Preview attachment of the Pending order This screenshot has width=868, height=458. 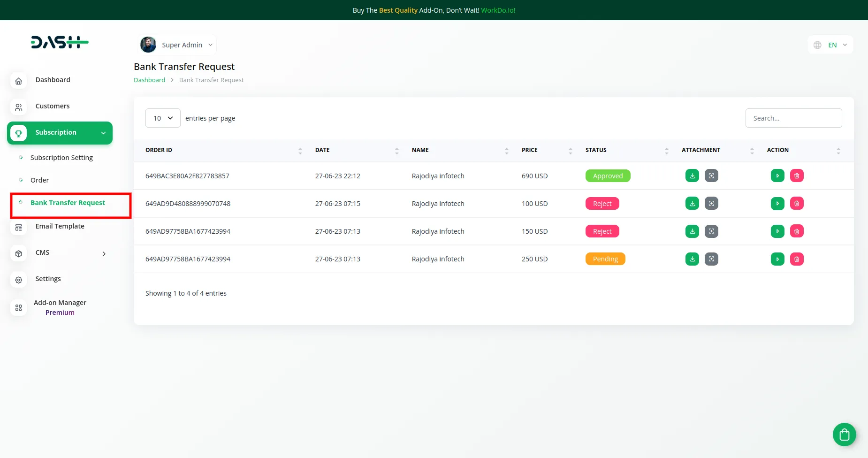[711, 259]
